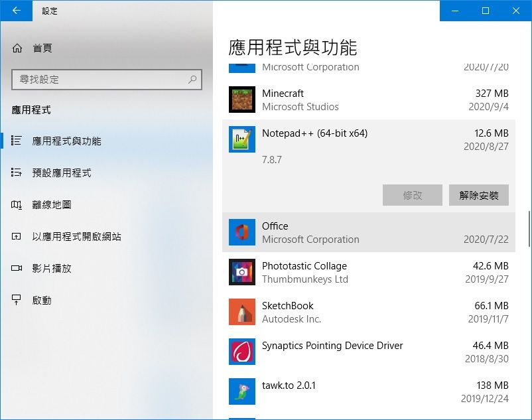Click the tawk.to parrot icon

click(242, 391)
